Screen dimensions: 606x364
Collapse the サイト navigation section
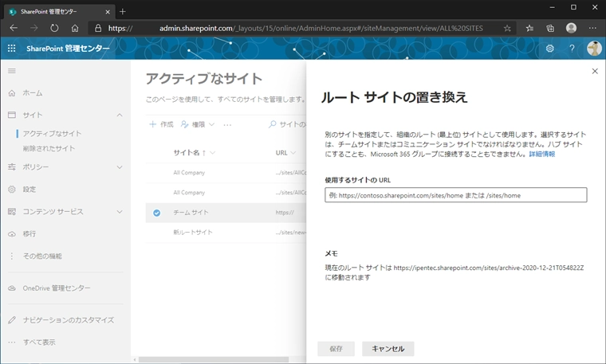click(120, 115)
